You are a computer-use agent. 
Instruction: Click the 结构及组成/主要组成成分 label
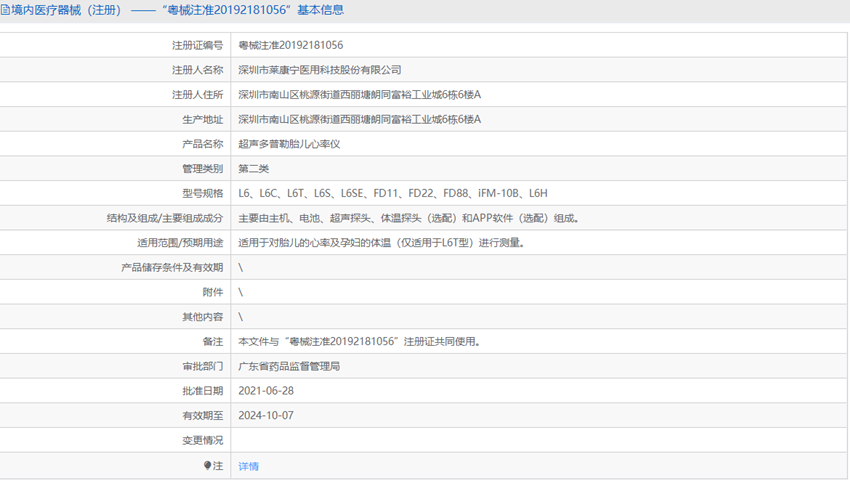(x=165, y=218)
